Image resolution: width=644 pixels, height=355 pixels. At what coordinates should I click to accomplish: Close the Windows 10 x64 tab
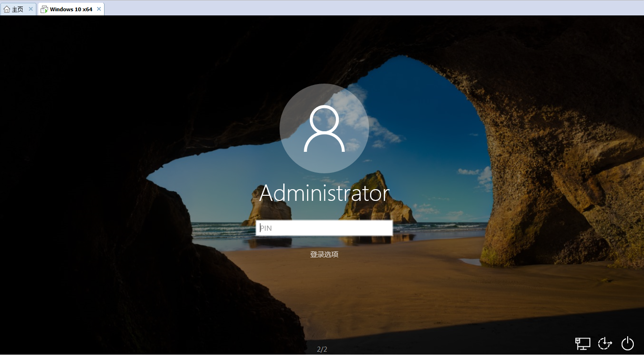99,9
